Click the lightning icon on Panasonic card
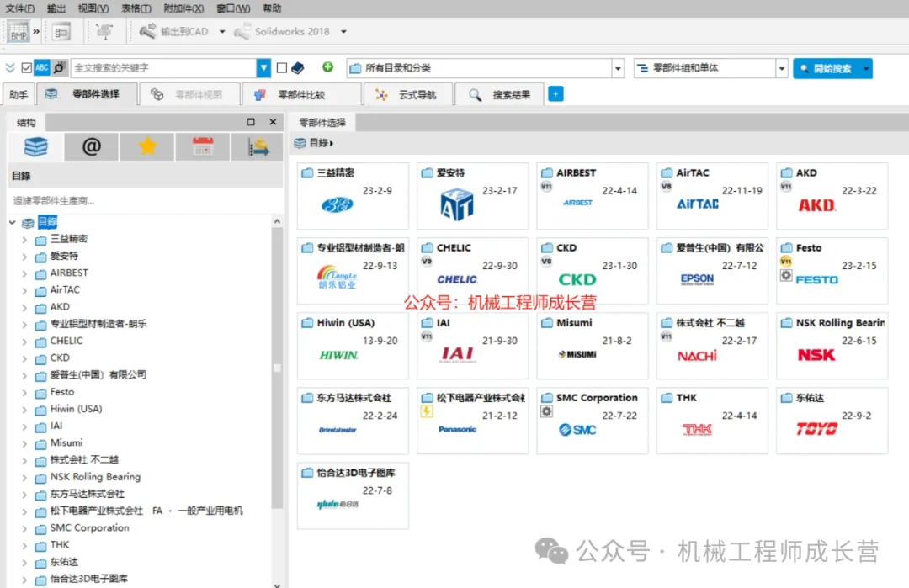Screen dimensions: 909x588 [427, 411]
